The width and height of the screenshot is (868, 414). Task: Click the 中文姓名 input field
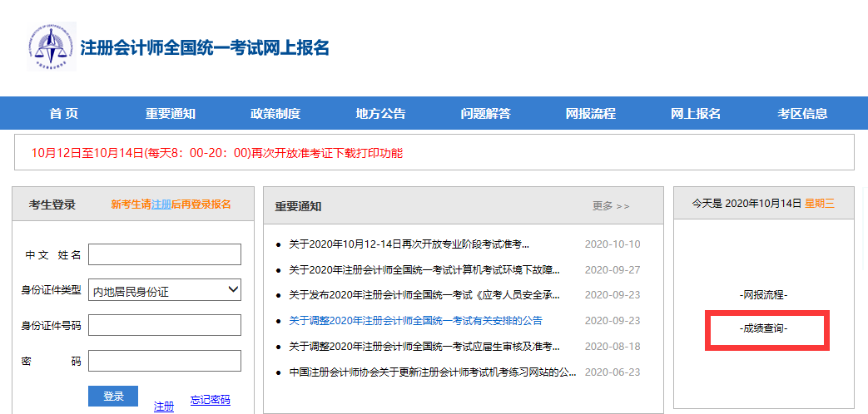[x=165, y=254]
